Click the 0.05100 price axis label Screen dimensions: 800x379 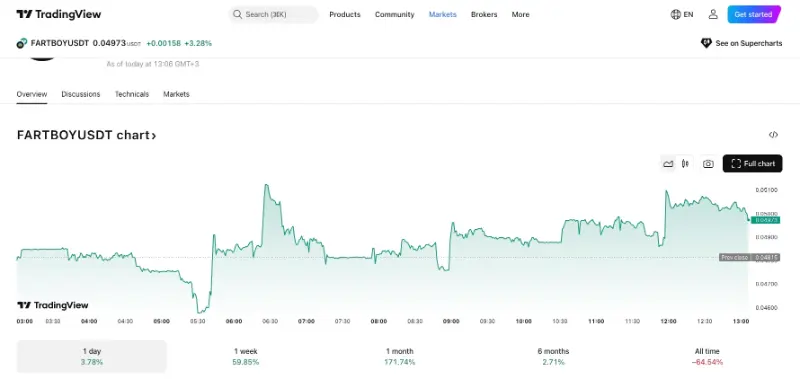766,190
